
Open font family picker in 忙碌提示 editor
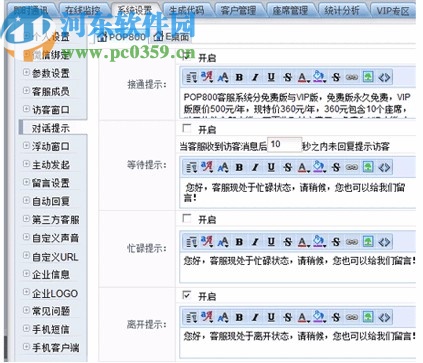(207, 242)
